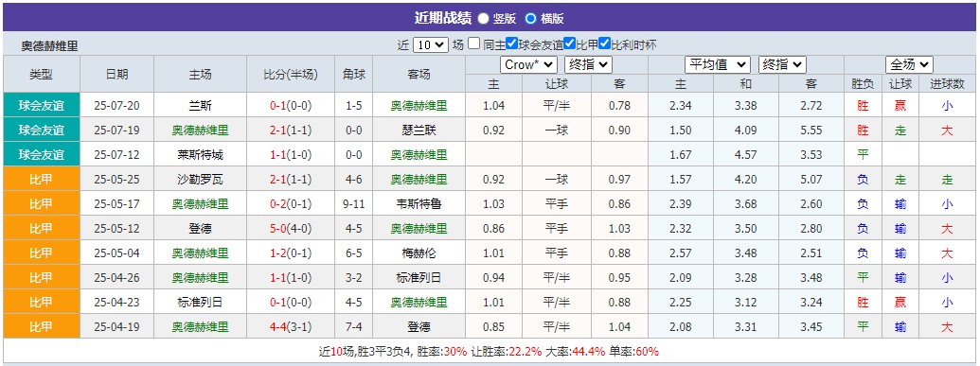Open the Crow* bookmaker dropdown
Image resolution: width=980 pixels, height=366 pixels.
click(528, 64)
